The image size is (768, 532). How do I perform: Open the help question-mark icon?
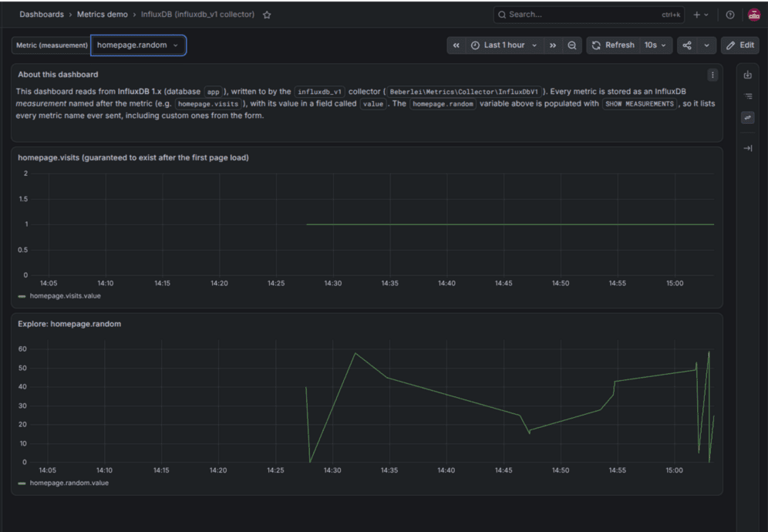coord(729,15)
